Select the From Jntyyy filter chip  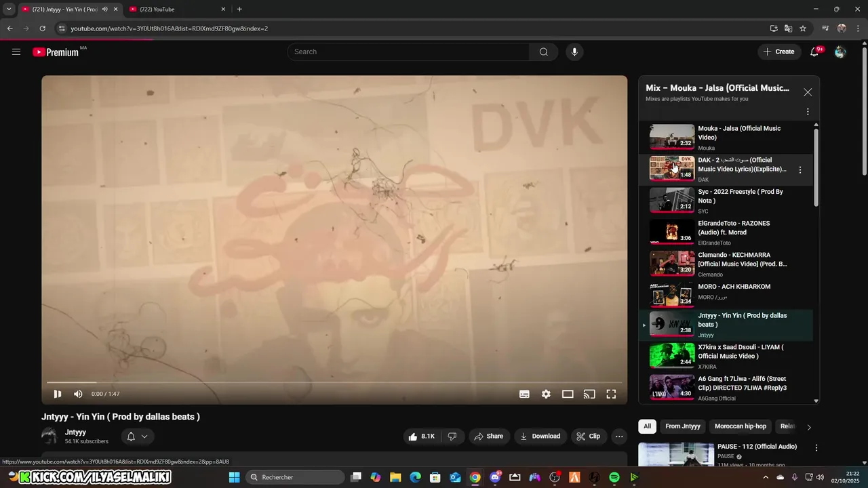(x=683, y=426)
